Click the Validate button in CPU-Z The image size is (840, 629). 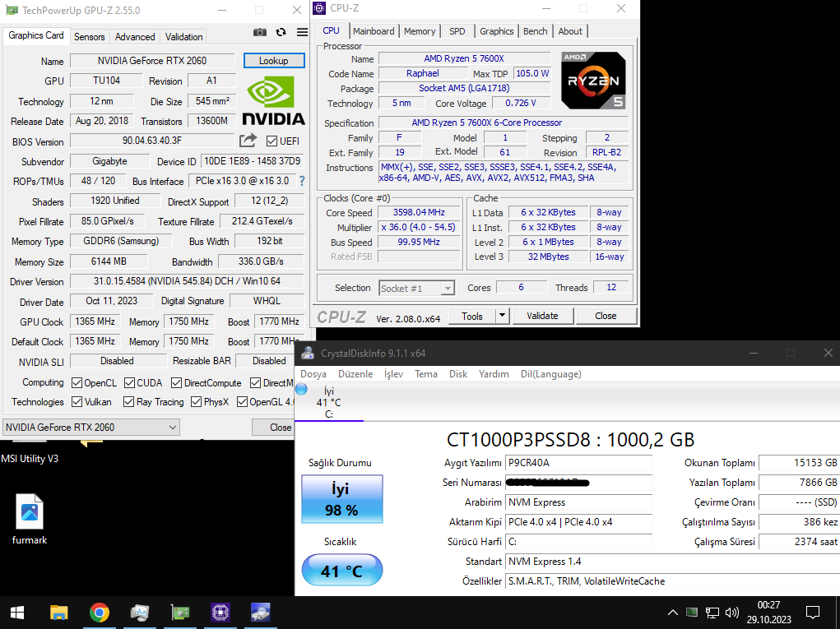pyautogui.click(x=542, y=316)
